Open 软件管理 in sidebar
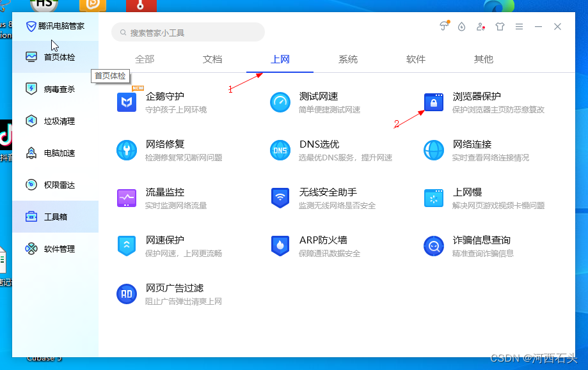This screenshot has width=588, height=370. (56, 249)
